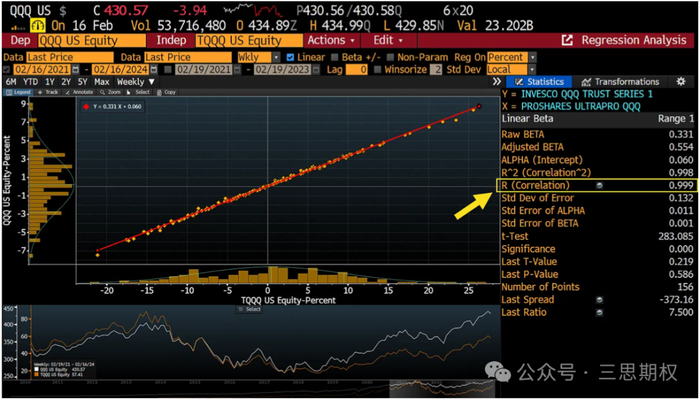The width and height of the screenshot is (700, 400).
Task: Click t-Test value 283.085
Action: [677, 236]
